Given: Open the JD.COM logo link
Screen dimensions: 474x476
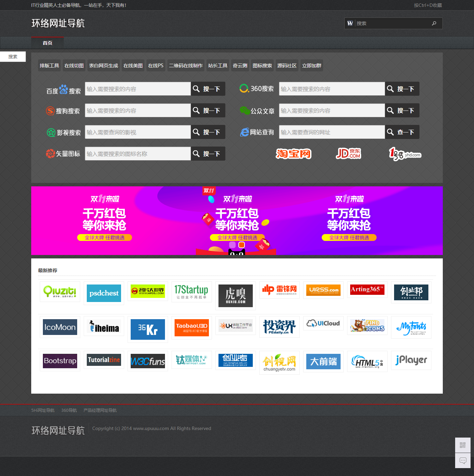Looking at the screenshot, I should click(348, 153).
